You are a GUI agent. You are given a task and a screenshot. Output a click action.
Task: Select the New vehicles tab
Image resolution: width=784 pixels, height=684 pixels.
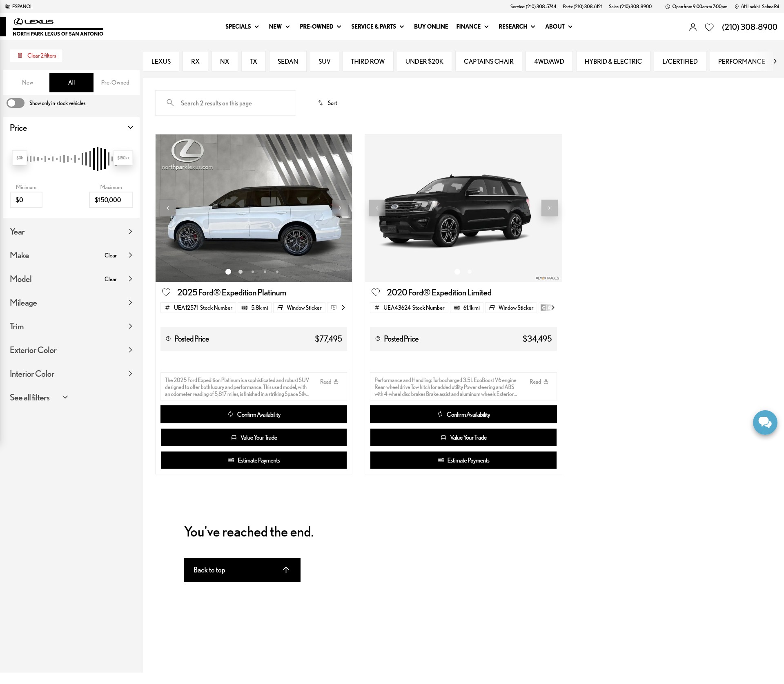[x=27, y=83]
